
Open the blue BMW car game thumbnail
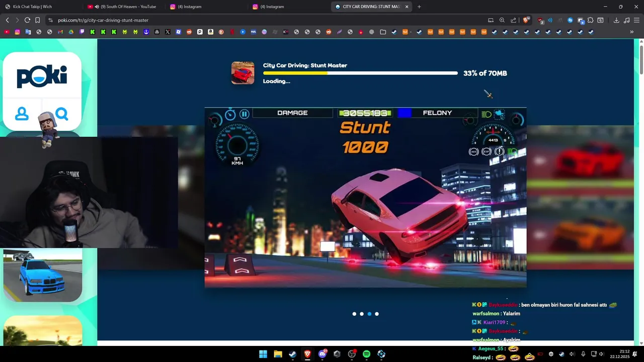pyautogui.click(x=42, y=275)
